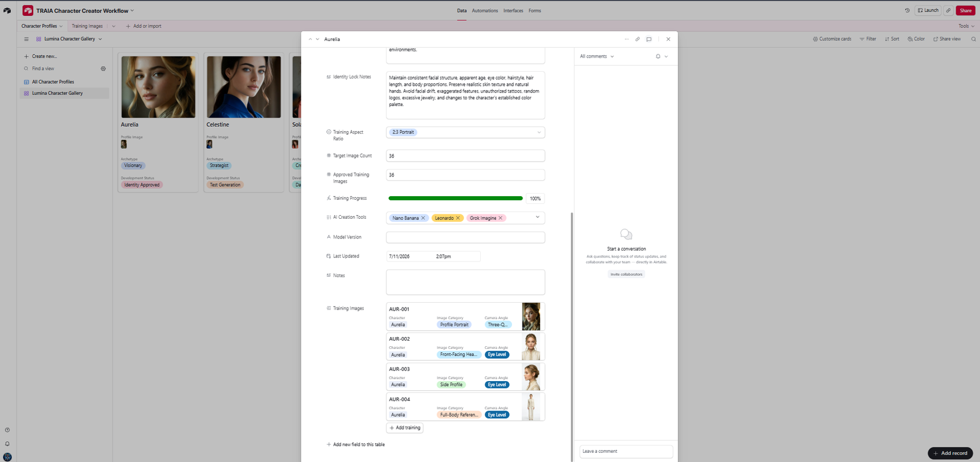Click Create new... in sidebar
Image resolution: width=980 pixels, height=462 pixels.
coord(40,56)
